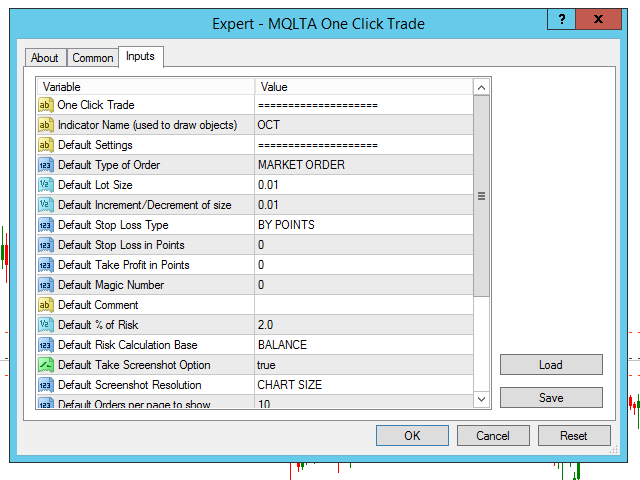Switch to the About tab
The width and height of the screenshot is (640, 480).
point(44,58)
